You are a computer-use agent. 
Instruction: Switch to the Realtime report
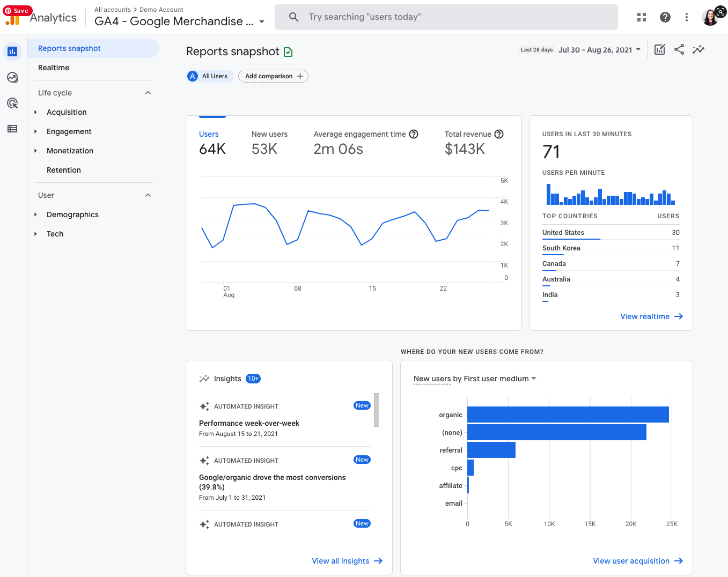(x=54, y=68)
